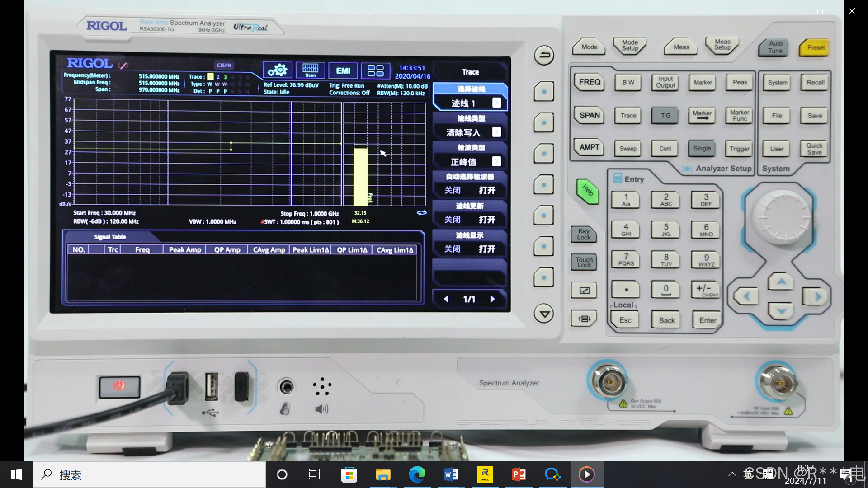
Task: Turn off 迹线显示 by clicking 关闭
Action: point(453,249)
